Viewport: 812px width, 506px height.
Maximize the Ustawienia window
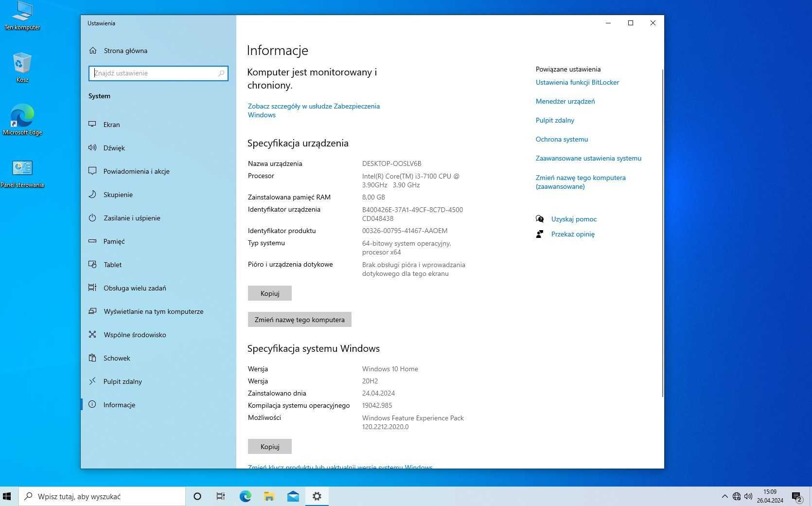point(631,23)
